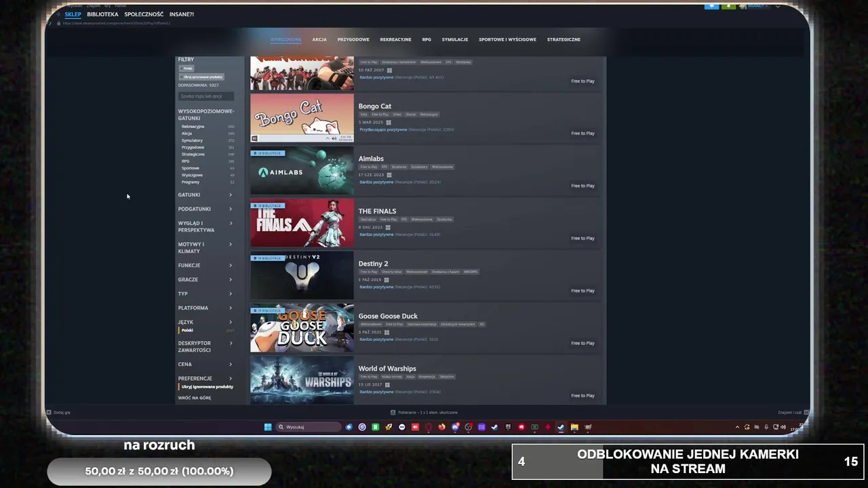Viewport: 868px width, 488px height.
Task: Open the BIBLIOTEKA tab
Action: click(x=102, y=14)
